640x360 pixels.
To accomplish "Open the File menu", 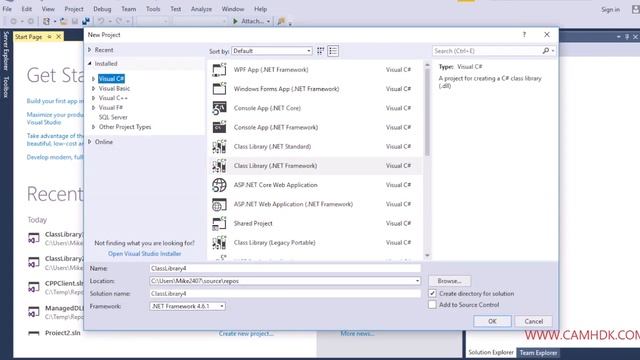I will pyautogui.click(x=7, y=9).
